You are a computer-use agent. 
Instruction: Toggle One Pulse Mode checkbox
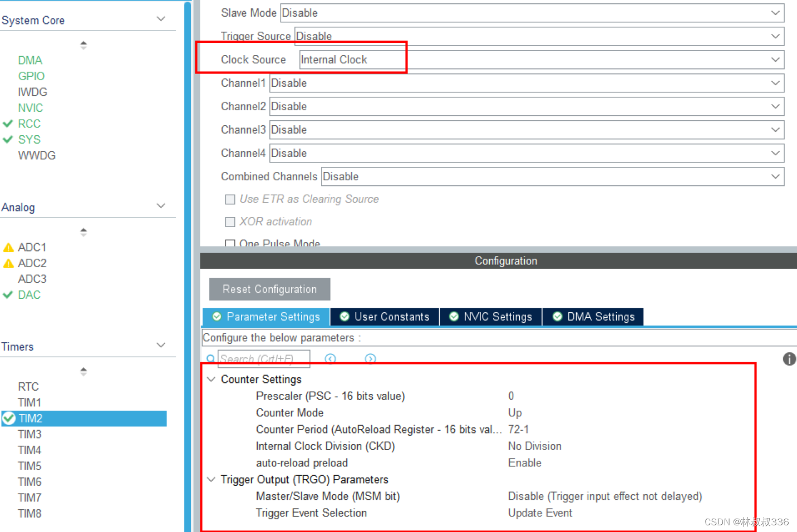230,243
